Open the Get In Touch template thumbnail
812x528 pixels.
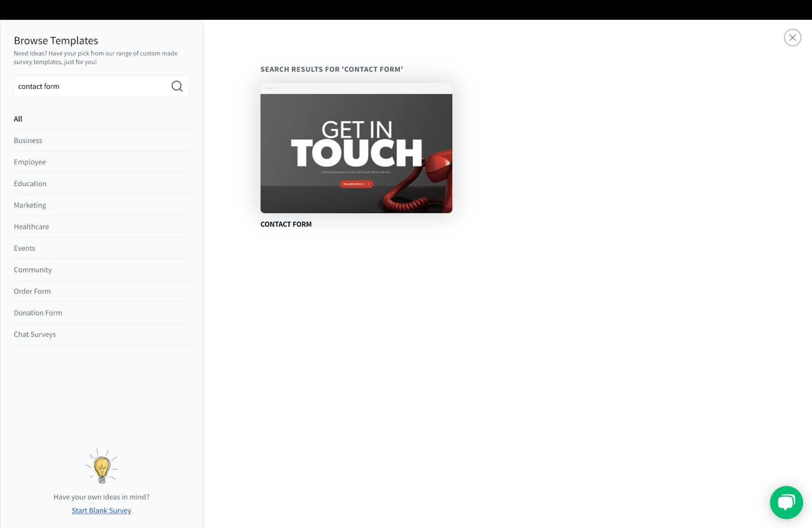tap(356, 148)
